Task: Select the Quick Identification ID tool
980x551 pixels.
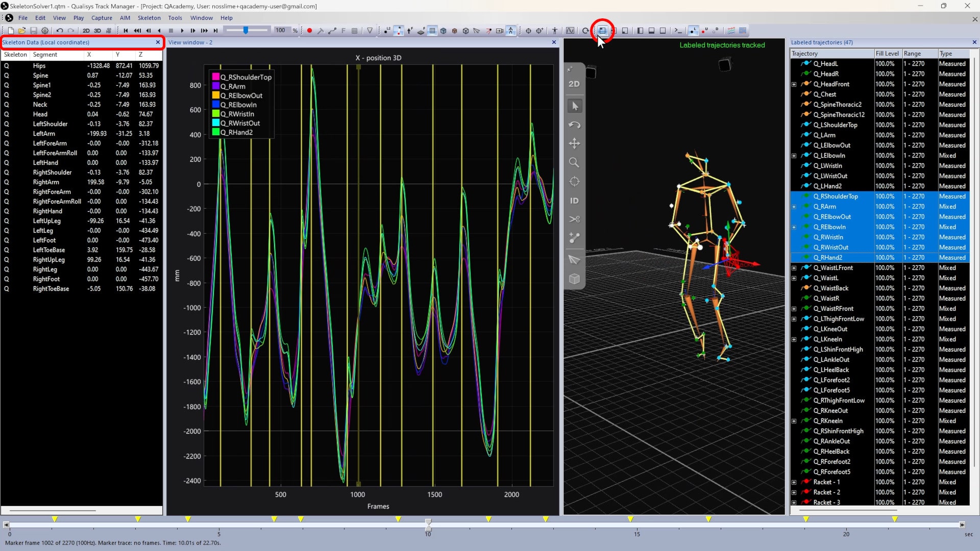Action: [574, 201]
